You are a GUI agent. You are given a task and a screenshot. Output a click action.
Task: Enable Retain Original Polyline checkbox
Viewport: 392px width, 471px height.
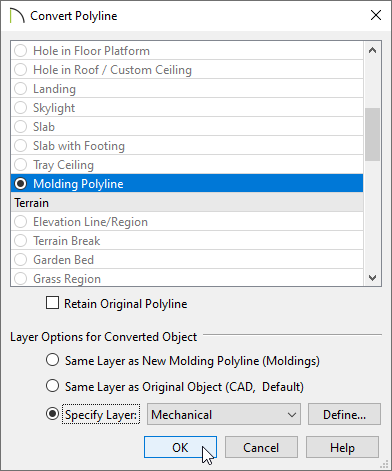pos(52,303)
